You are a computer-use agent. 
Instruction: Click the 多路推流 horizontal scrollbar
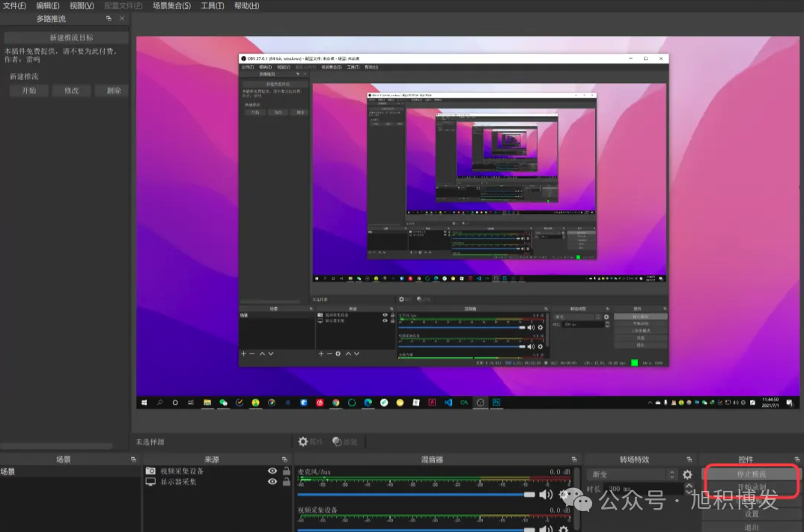(x=56, y=446)
